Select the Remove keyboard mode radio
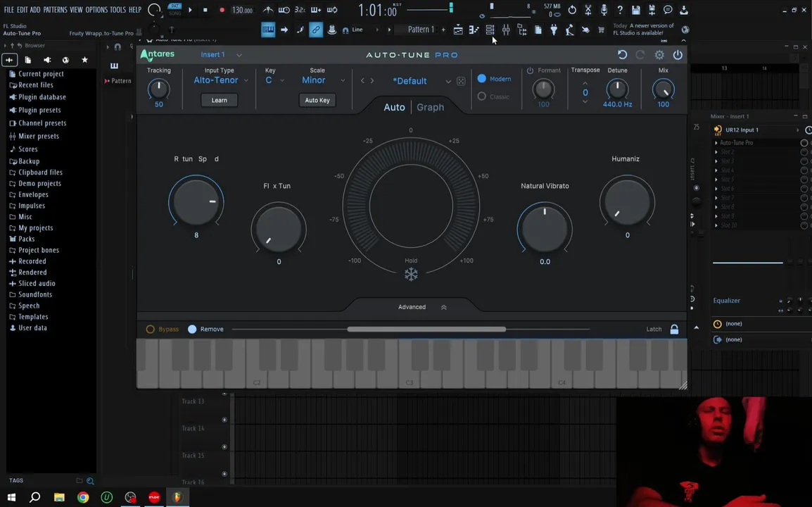 click(x=192, y=329)
